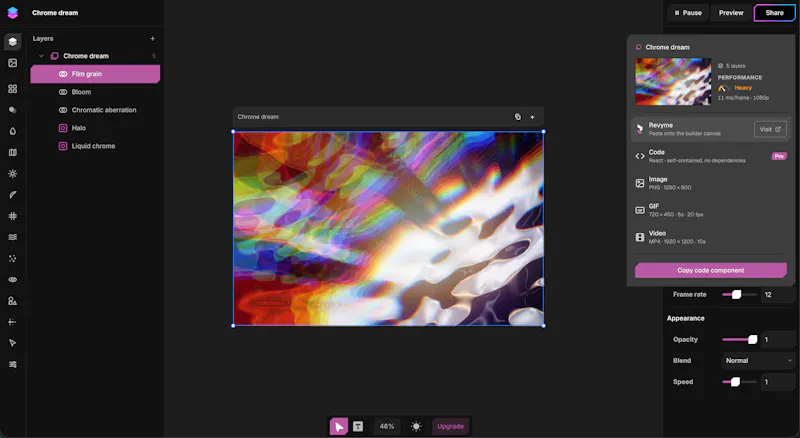
Task: Click Copy code component button
Action: coord(710,271)
